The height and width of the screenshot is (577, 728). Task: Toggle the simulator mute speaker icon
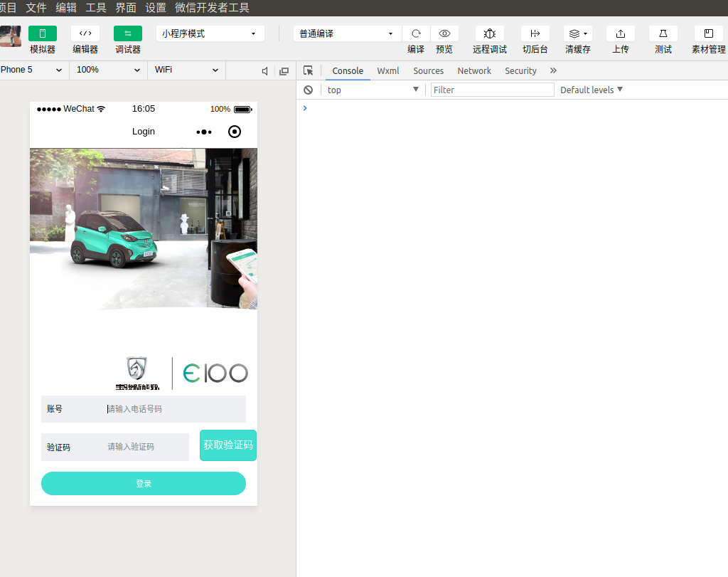click(x=264, y=71)
